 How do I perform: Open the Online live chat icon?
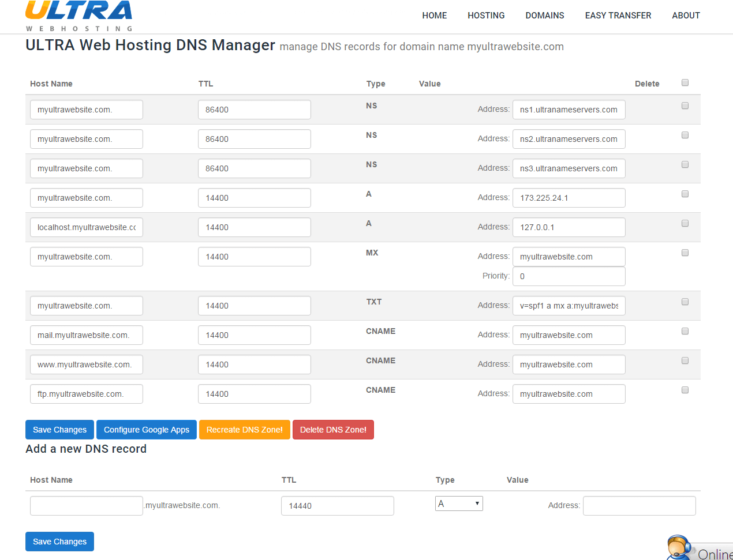point(700,548)
